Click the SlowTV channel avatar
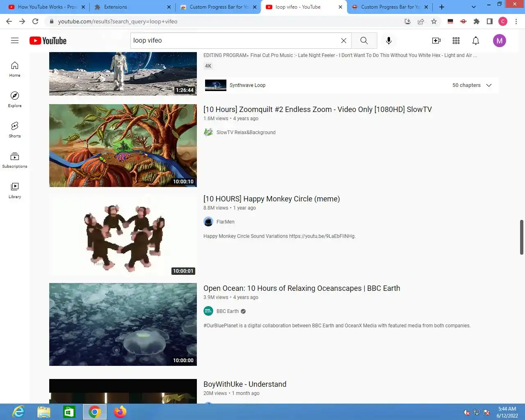525x420 pixels. click(x=208, y=132)
